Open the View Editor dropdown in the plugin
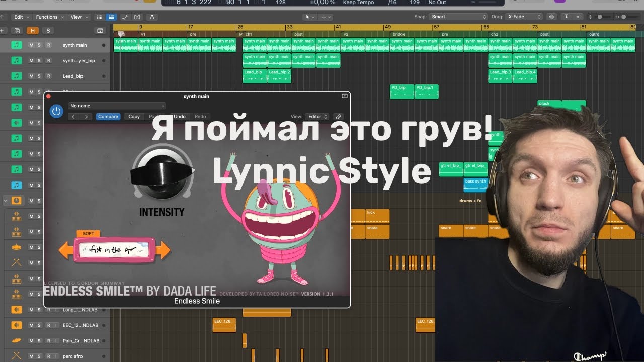This screenshot has width=644, height=362. coord(317,117)
